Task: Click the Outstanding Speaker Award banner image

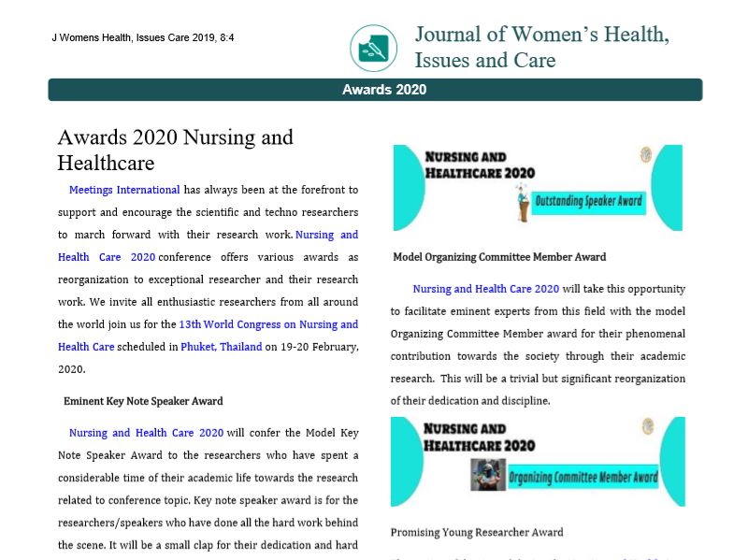Action: 538,188
